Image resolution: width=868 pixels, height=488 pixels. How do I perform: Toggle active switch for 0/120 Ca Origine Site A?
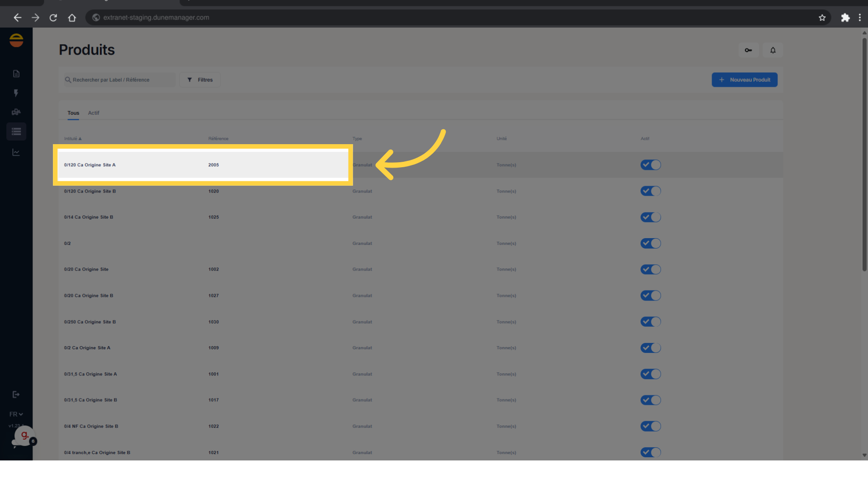pyautogui.click(x=650, y=165)
